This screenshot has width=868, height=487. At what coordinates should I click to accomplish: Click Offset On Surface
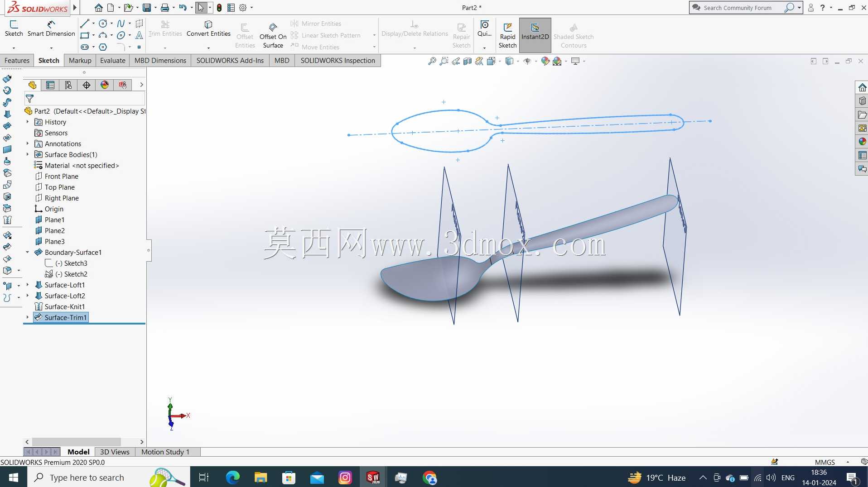tap(273, 35)
